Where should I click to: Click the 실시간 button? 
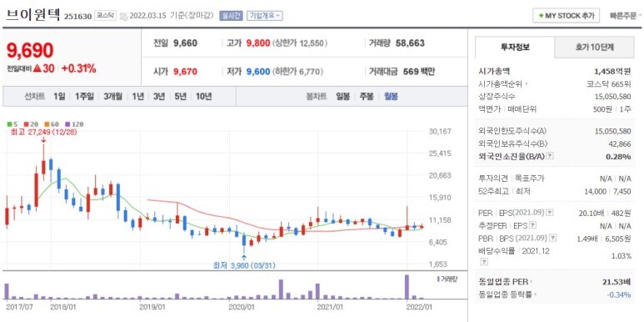coord(231,16)
